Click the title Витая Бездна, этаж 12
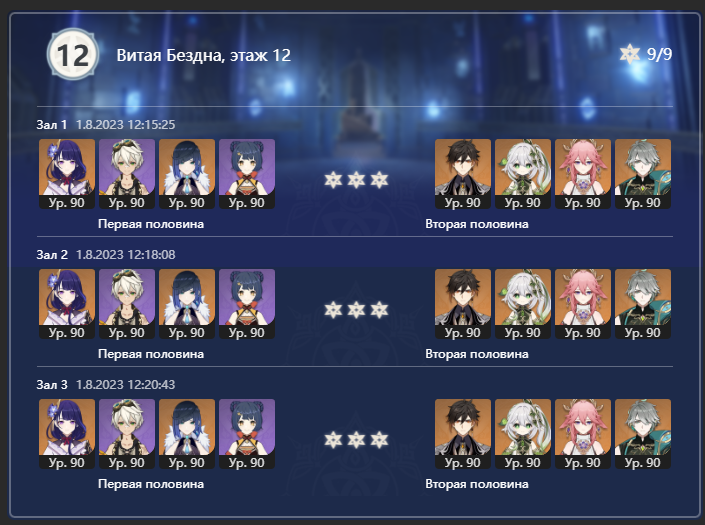Viewport: 705px width, 525px height. pos(204,55)
